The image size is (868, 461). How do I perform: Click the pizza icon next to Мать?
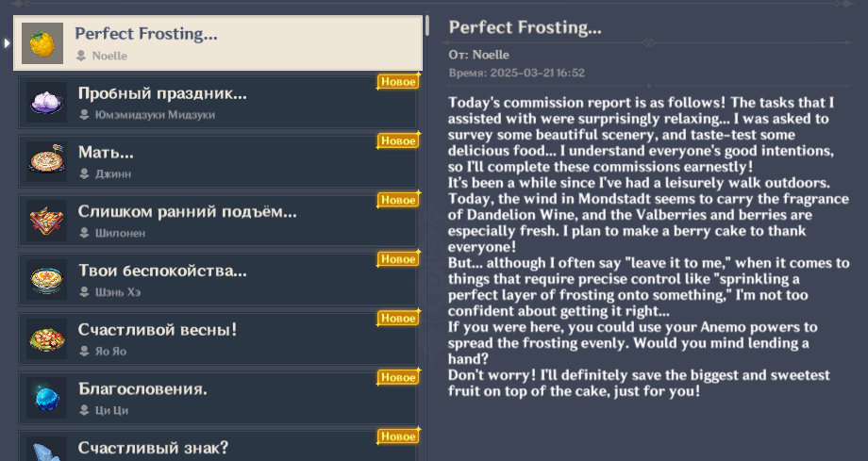tap(47, 161)
